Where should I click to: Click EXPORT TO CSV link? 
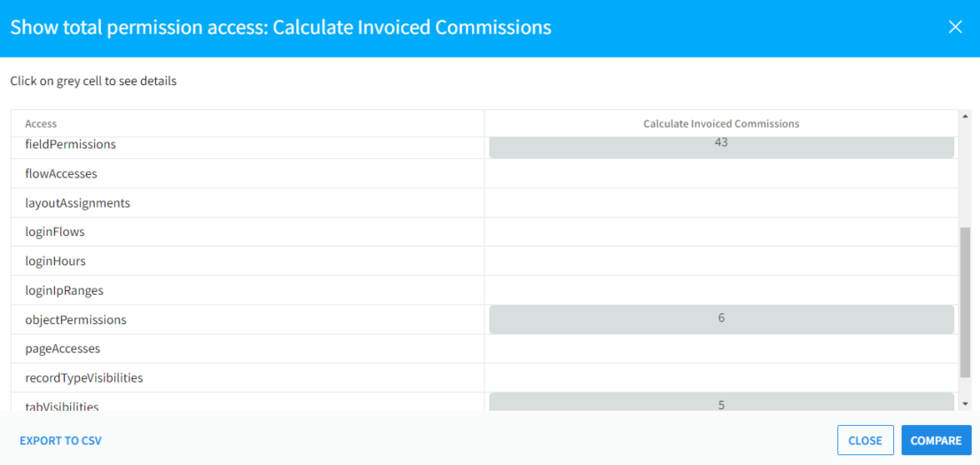click(x=60, y=440)
